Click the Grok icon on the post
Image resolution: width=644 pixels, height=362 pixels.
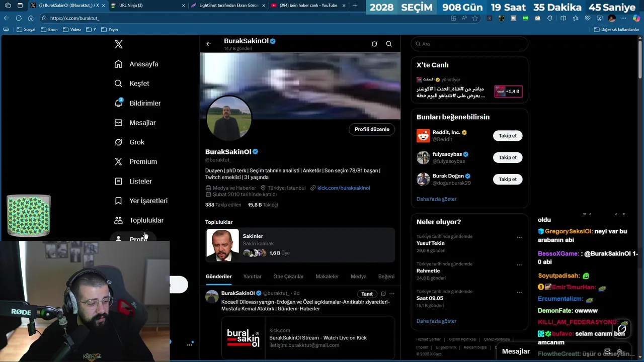click(x=383, y=294)
